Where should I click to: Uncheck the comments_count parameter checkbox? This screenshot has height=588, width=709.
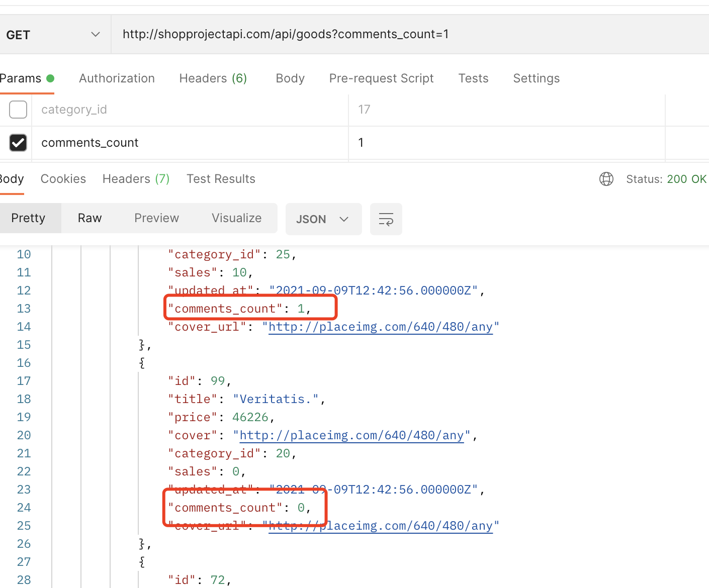click(x=18, y=143)
